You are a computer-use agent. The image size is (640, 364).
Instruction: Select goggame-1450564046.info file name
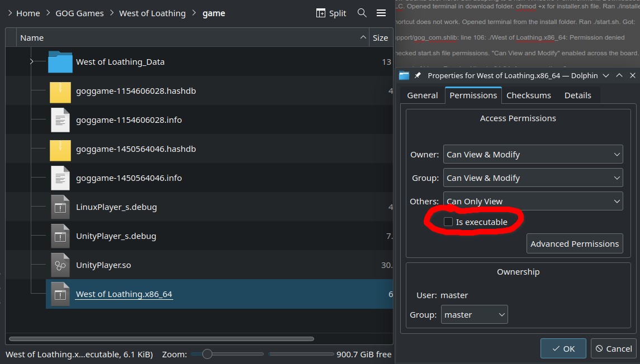click(129, 178)
